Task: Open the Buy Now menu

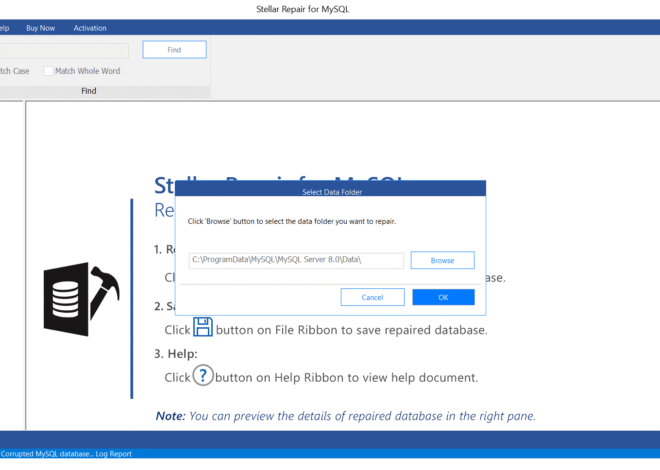Action: pos(40,28)
